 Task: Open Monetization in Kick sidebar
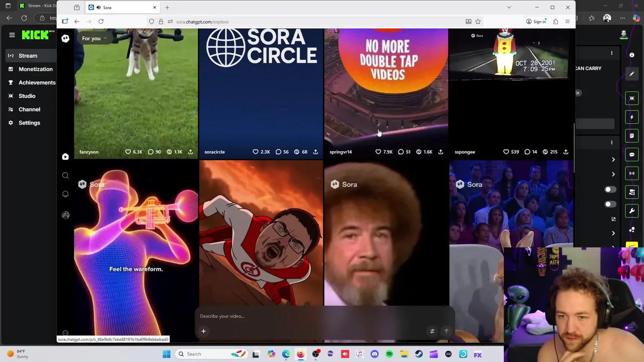coord(31,69)
